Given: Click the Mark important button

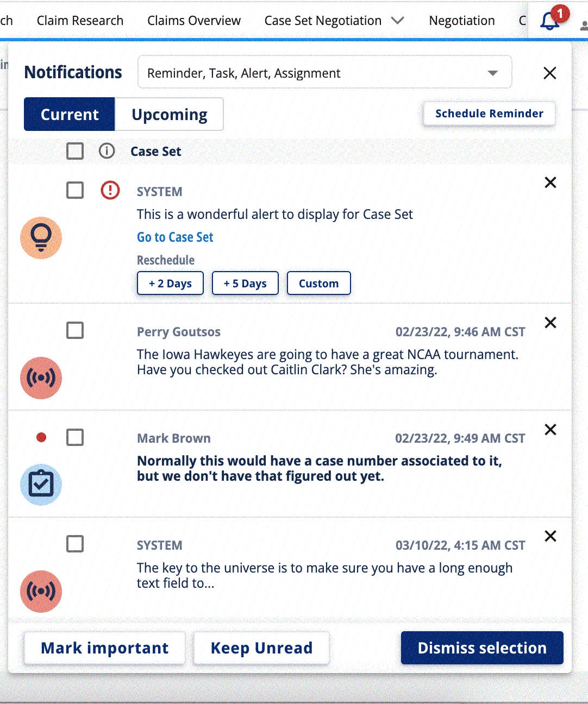Looking at the screenshot, I should coord(104,648).
